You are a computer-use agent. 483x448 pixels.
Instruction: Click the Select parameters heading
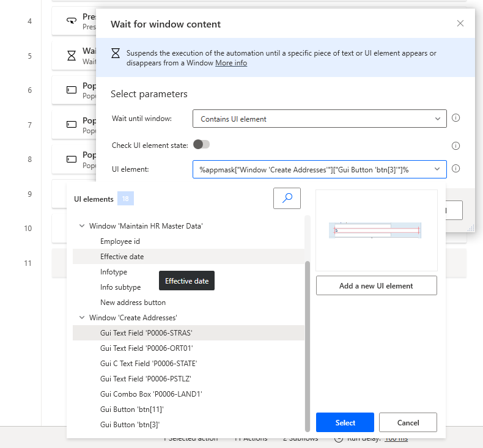tap(149, 94)
